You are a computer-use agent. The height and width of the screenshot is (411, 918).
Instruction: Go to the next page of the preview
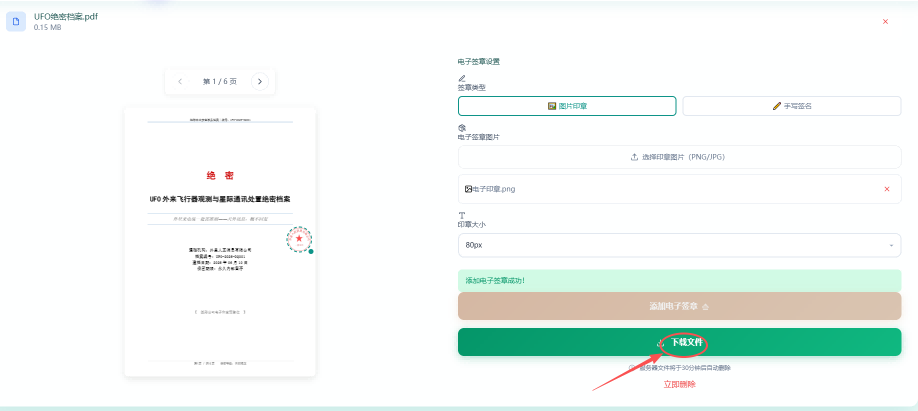(x=260, y=81)
